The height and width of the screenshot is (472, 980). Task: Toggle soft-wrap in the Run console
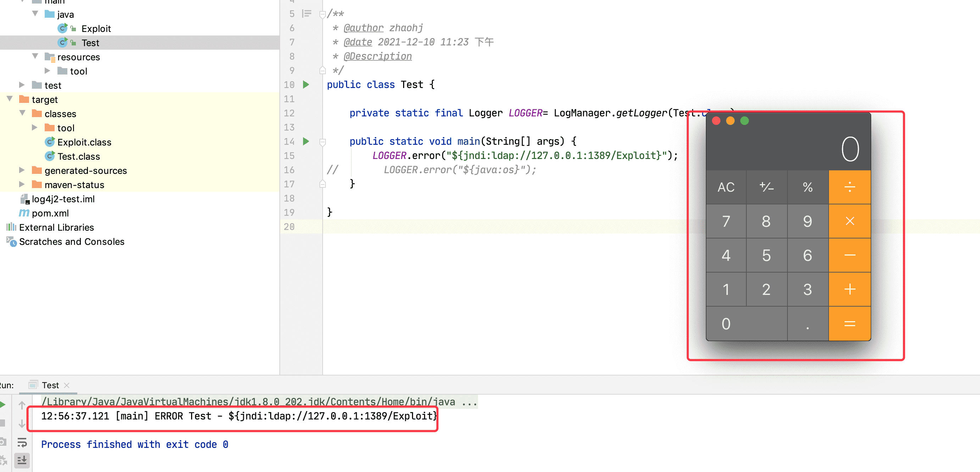tap(22, 442)
